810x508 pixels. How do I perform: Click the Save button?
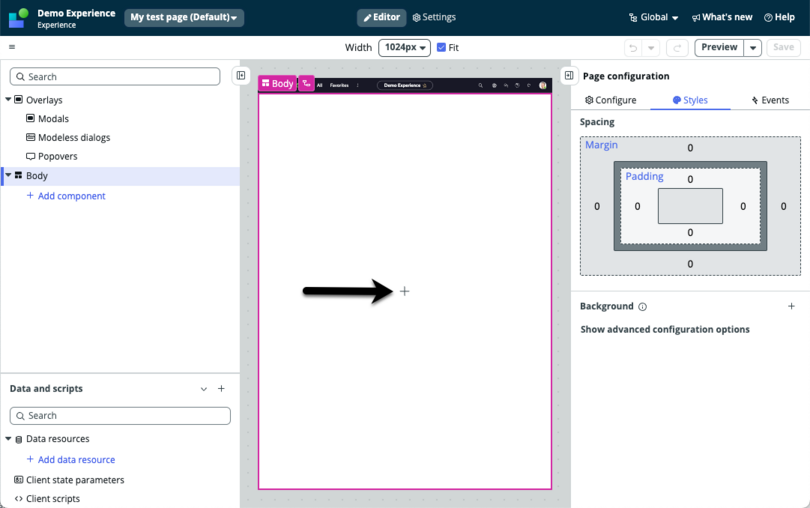(x=783, y=47)
